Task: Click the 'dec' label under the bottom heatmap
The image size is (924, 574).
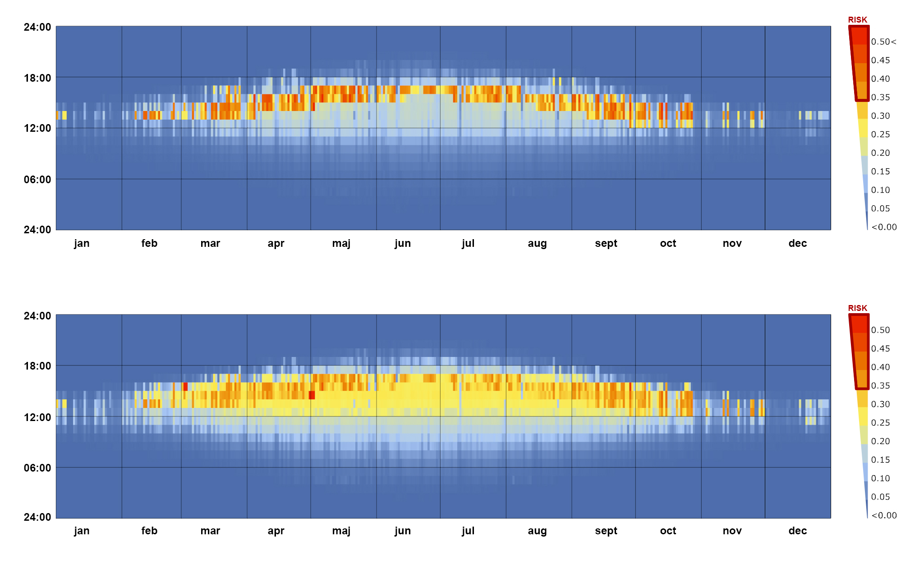Action: pyautogui.click(x=797, y=531)
